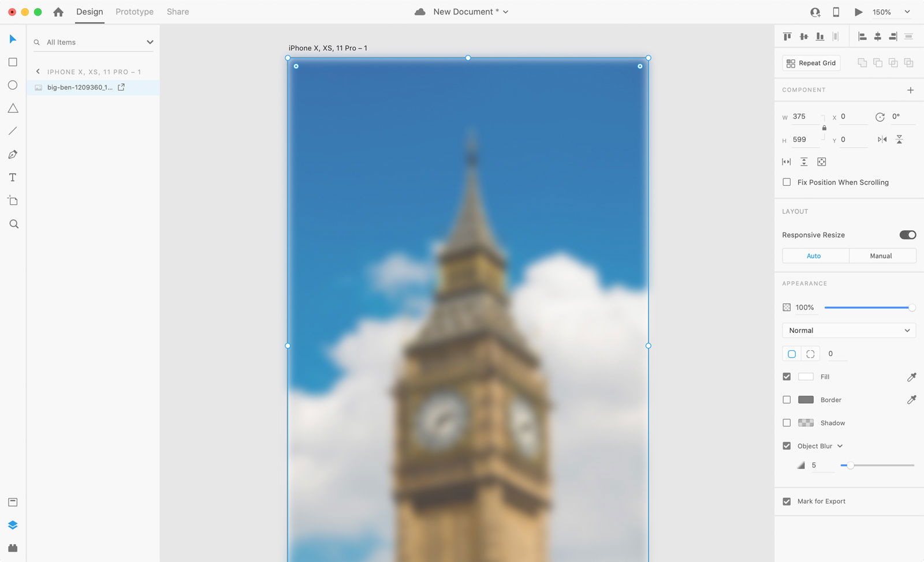Click the height input field
Viewport: 924px width, 562px height.
(806, 140)
